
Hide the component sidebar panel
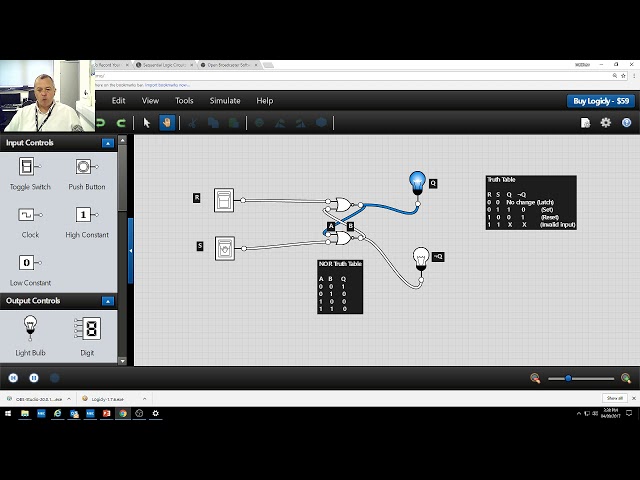pyautogui.click(x=130, y=250)
